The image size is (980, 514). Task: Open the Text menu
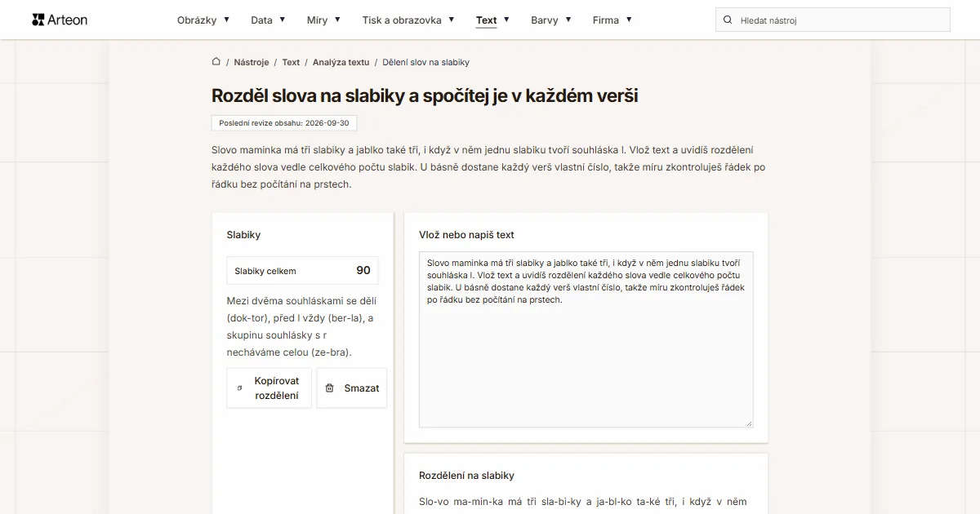pos(487,20)
